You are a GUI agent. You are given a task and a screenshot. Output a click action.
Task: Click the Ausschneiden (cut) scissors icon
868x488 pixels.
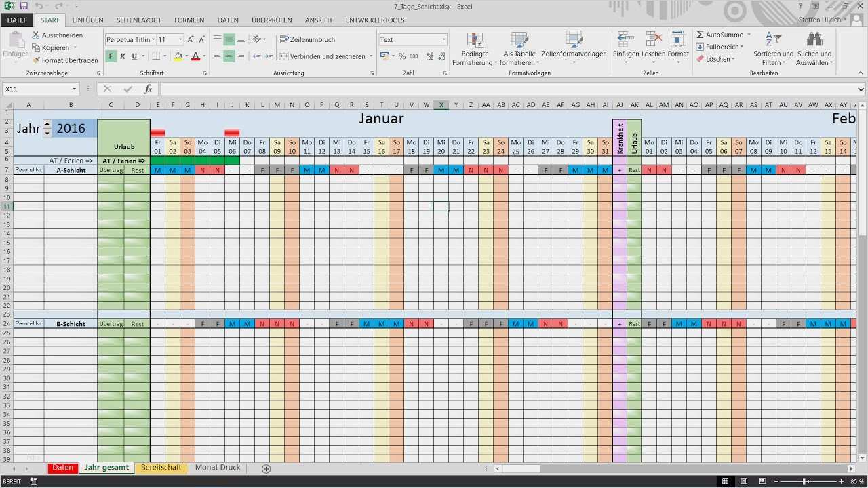[x=36, y=35]
